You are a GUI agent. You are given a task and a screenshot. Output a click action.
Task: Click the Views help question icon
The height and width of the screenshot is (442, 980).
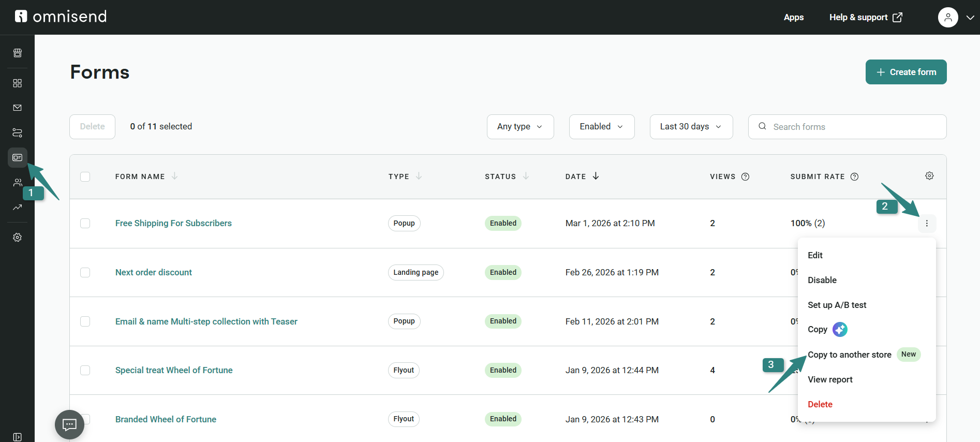(745, 177)
